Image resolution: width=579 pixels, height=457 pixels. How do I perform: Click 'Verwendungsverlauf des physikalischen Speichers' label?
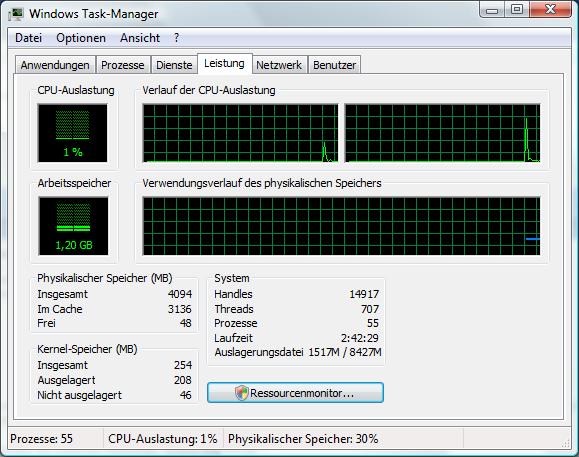coord(262,183)
